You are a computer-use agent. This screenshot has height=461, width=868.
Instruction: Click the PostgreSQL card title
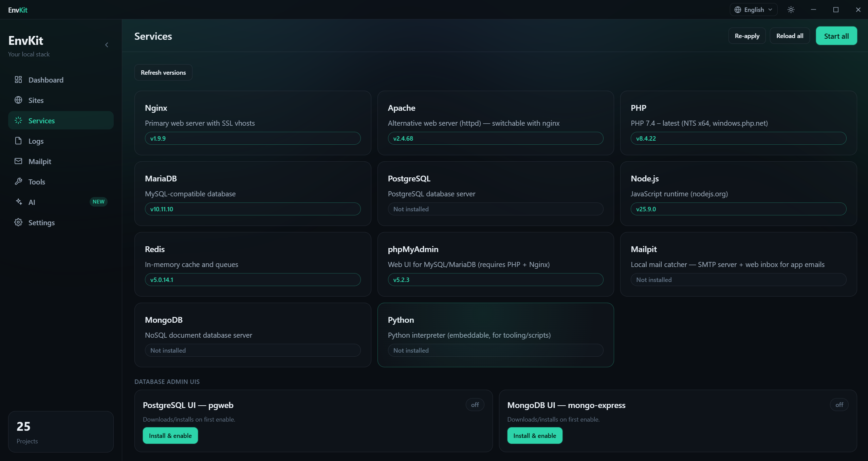(409, 179)
